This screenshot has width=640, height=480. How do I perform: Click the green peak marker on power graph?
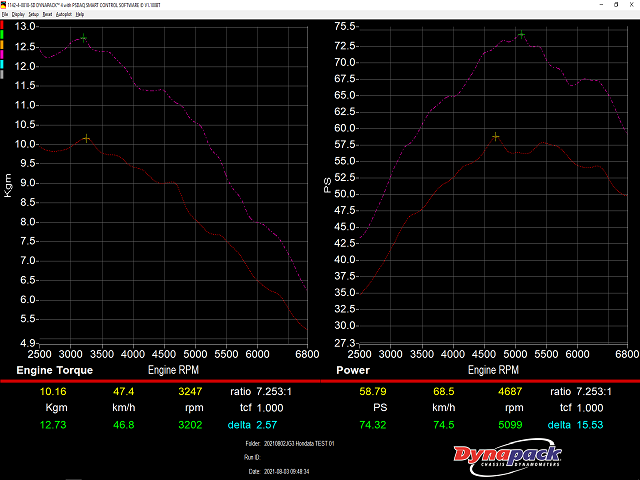[521, 35]
